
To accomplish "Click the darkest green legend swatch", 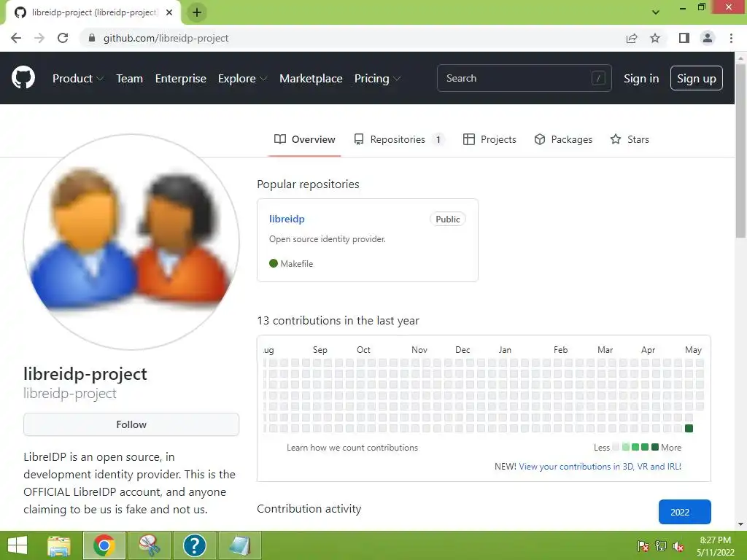I will pos(655,447).
